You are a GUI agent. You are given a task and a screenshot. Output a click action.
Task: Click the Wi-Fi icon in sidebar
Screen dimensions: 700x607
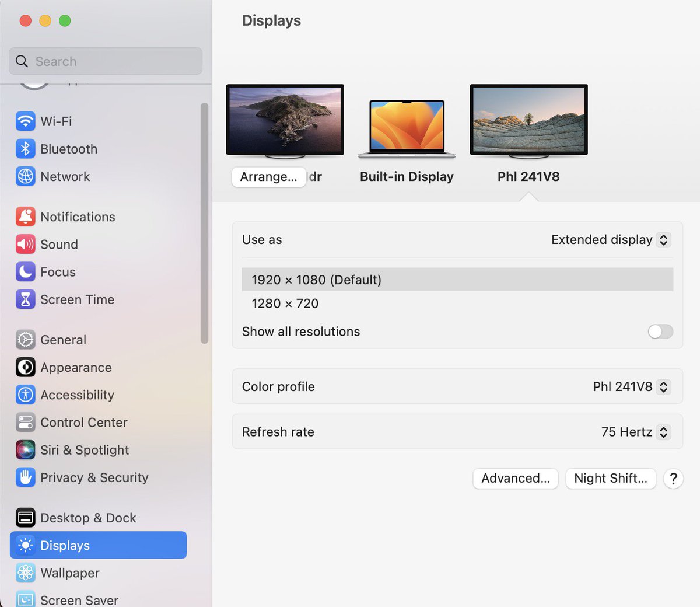pyautogui.click(x=25, y=121)
